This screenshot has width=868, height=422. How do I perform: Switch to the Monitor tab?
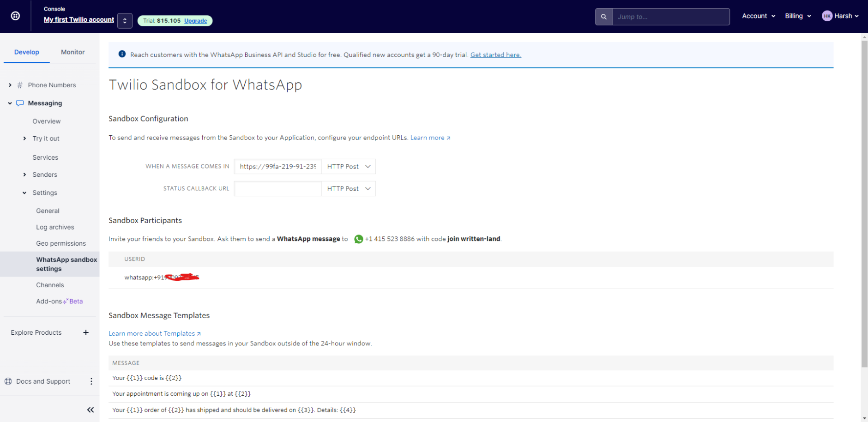tap(73, 52)
